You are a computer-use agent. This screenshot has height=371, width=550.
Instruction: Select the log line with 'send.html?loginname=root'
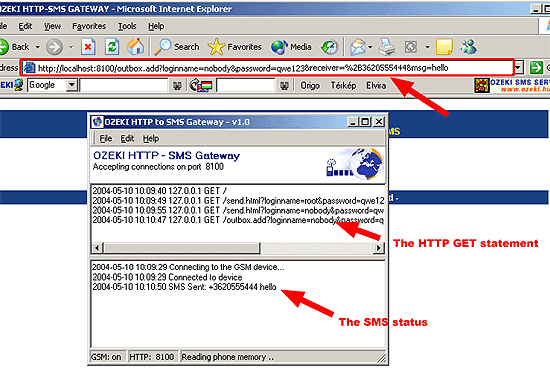tap(238, 201)
